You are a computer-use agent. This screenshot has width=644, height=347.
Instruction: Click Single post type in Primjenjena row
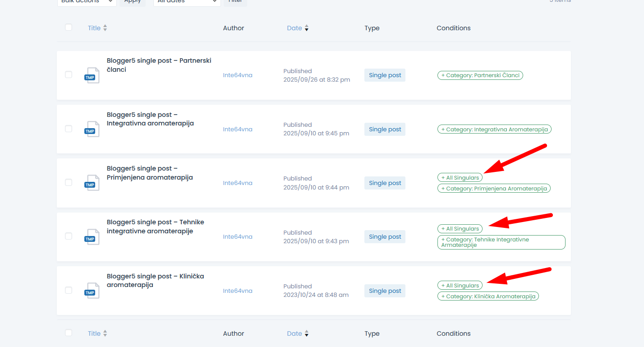(x=385, y=183)
